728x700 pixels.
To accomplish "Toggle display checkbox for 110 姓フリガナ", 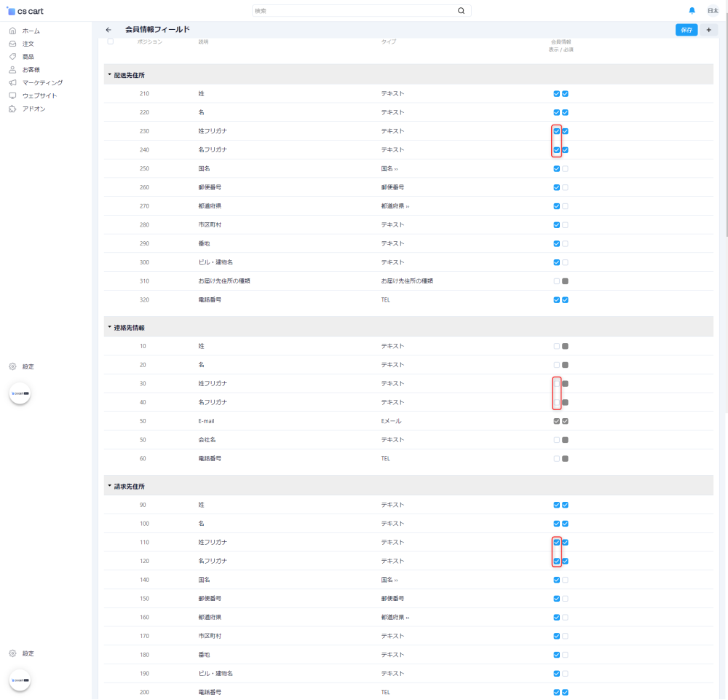I will pos(557,542).
